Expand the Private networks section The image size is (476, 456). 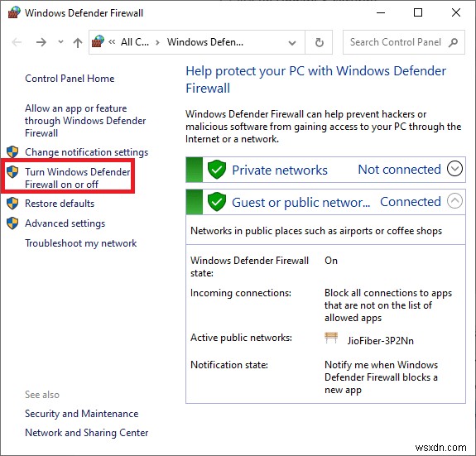454,168
